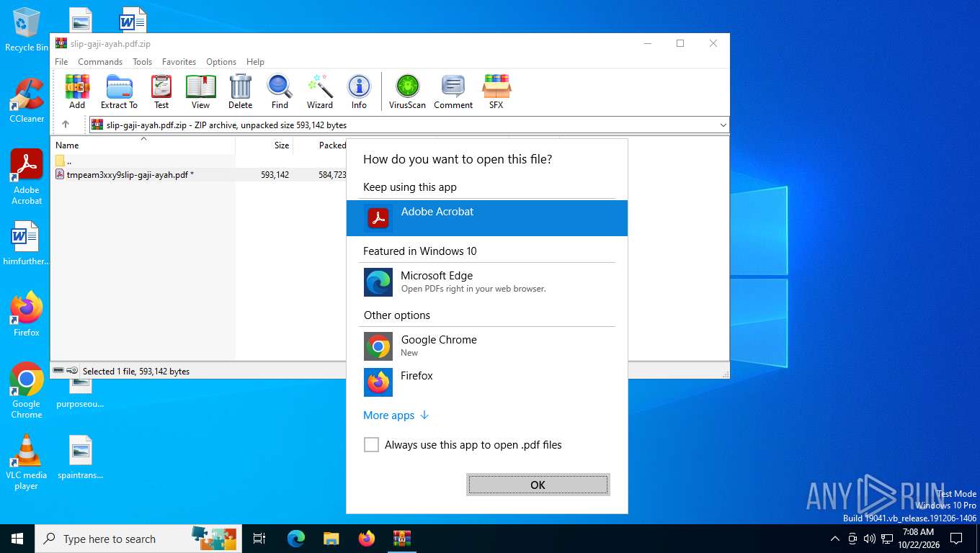Start VirusScan on the archive
The height and width of the screenshot is (553, 980).
pyautogui.click(x=407, y=91)
